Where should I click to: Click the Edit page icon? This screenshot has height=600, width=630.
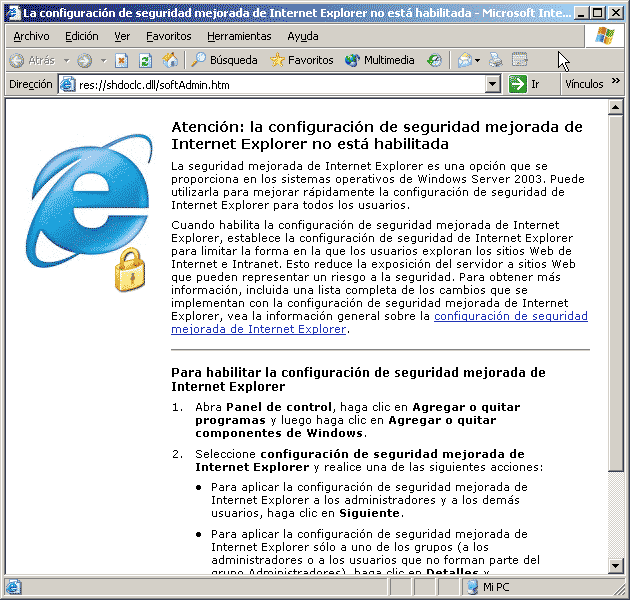520,60
